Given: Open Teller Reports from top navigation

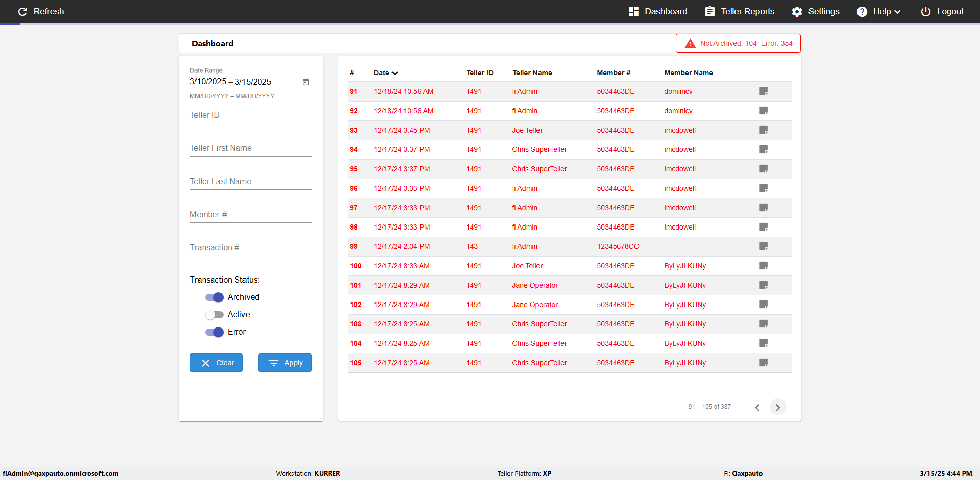Looking at the screenshot, I should 740,12.
